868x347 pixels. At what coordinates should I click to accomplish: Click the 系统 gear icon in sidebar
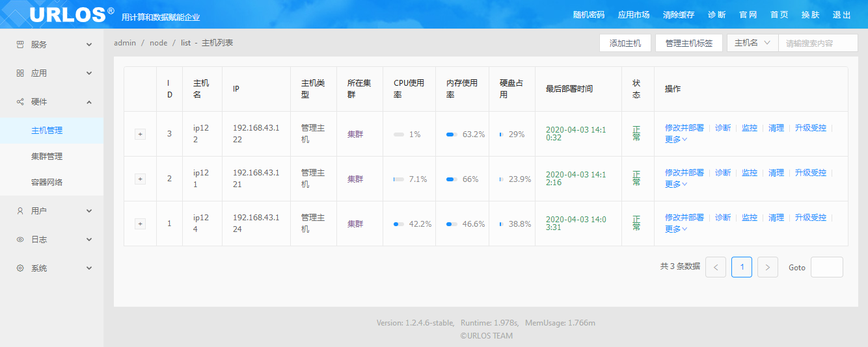20,268
